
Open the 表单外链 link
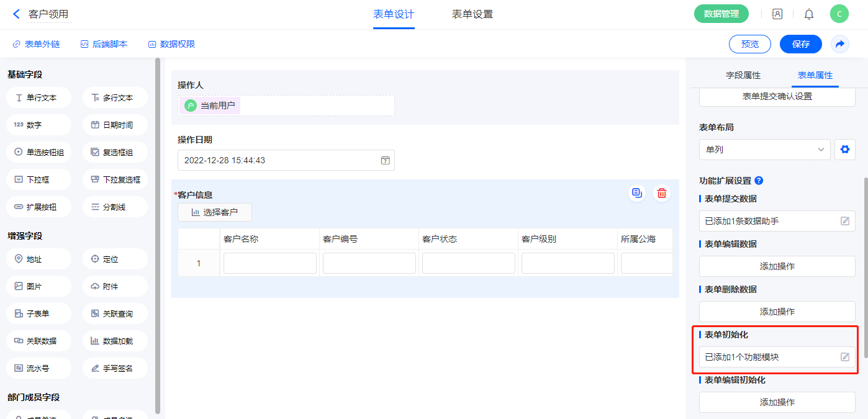coord(36,44)
